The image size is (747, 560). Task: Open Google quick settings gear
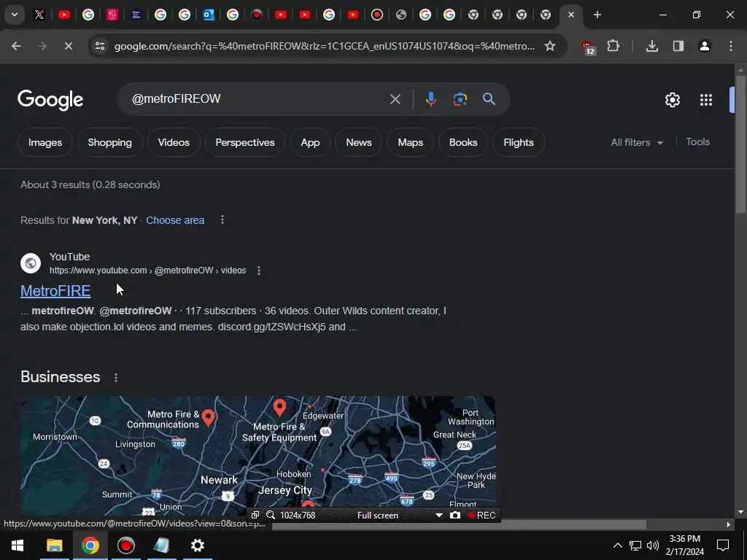tap(672, 99)
